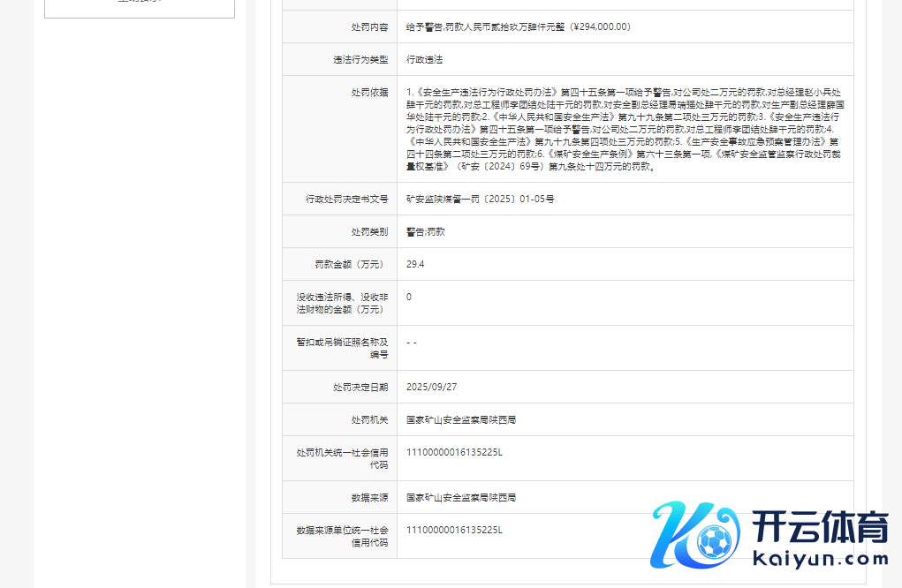Viewport: 902px width, 588px height.
Task: Click the ¥294,000.00 penalty content text
Action: coord(518,27)
